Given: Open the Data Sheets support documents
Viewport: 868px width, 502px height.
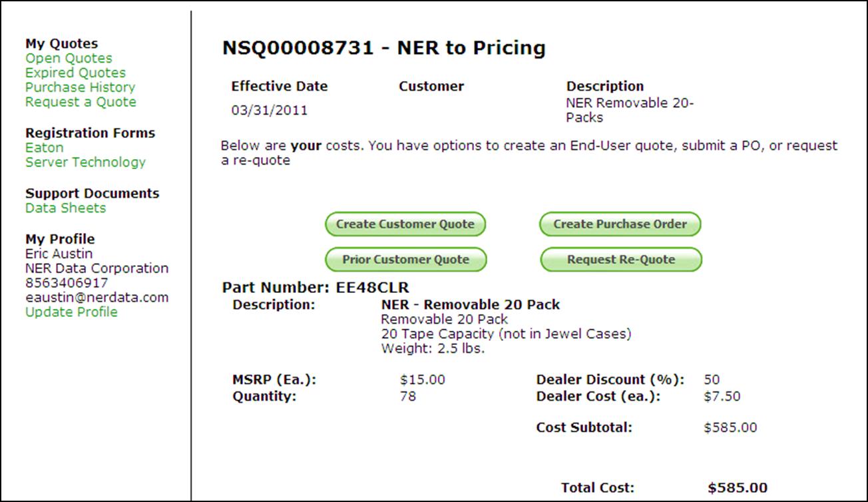Looking at the screenshot, I should click(65, 208).
